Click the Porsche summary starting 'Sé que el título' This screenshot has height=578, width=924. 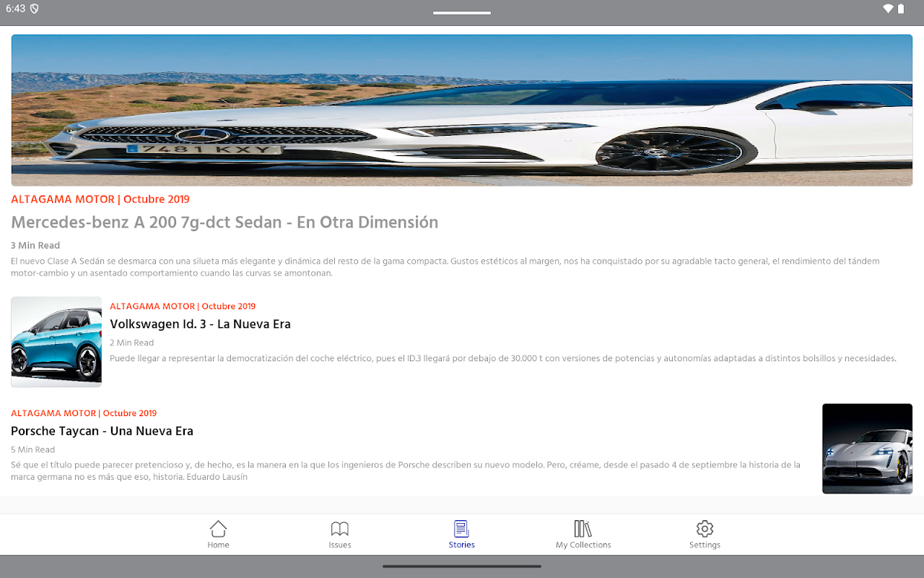406,470
